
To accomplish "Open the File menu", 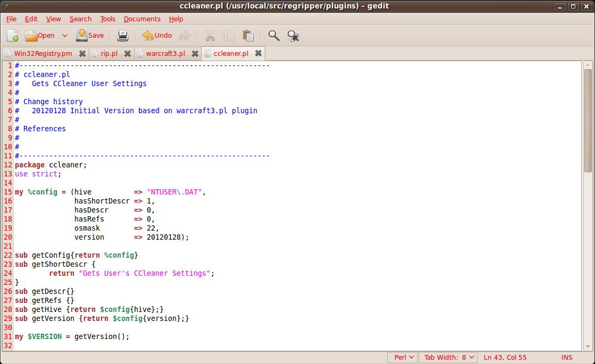I will pyautogui.click(x=11, y=19).
